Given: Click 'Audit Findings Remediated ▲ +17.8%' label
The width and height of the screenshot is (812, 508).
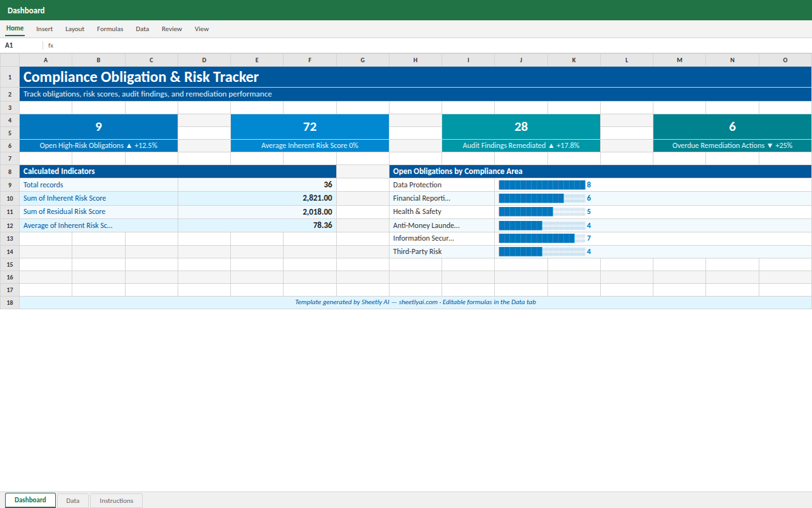Looking at the screenshot, I should click(x=521, y=145).
